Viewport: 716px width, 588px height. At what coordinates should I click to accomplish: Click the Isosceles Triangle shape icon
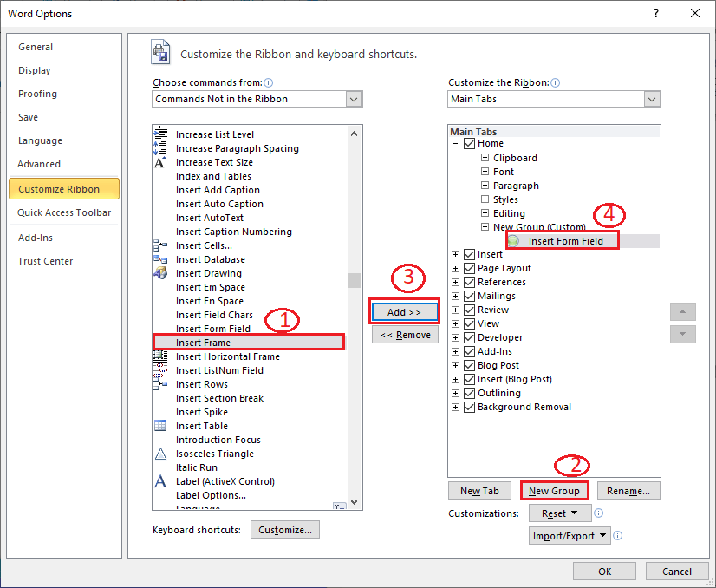click(161, 454)
